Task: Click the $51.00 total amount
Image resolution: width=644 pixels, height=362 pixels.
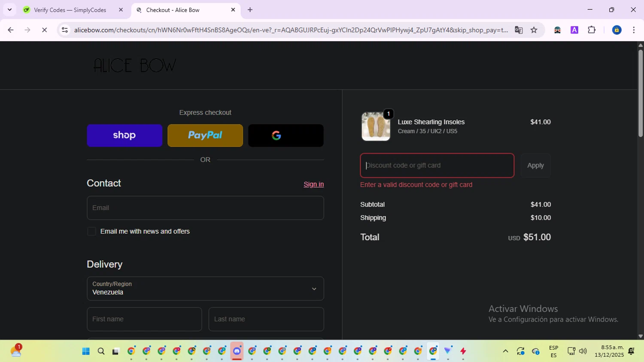Action: 537,237
